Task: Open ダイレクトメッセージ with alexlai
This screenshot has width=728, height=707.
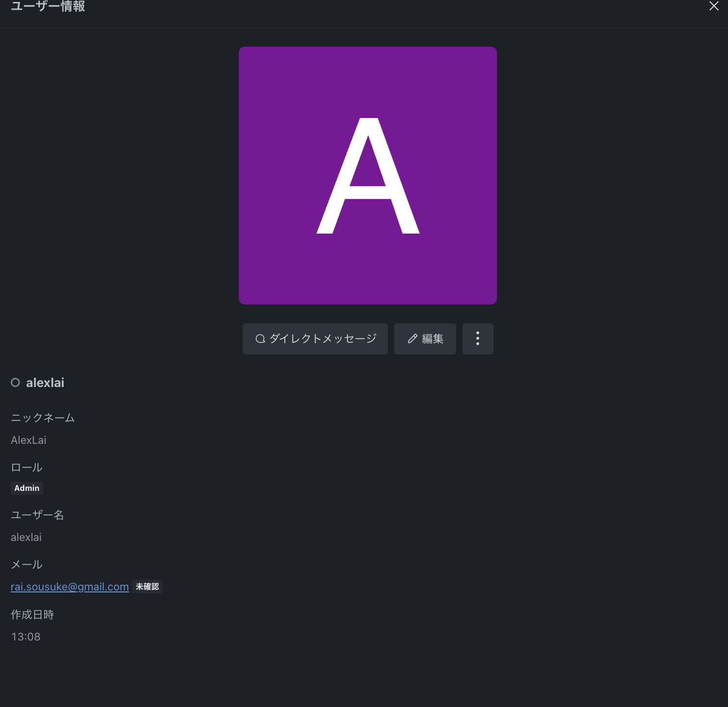Action: click(315, 339)
